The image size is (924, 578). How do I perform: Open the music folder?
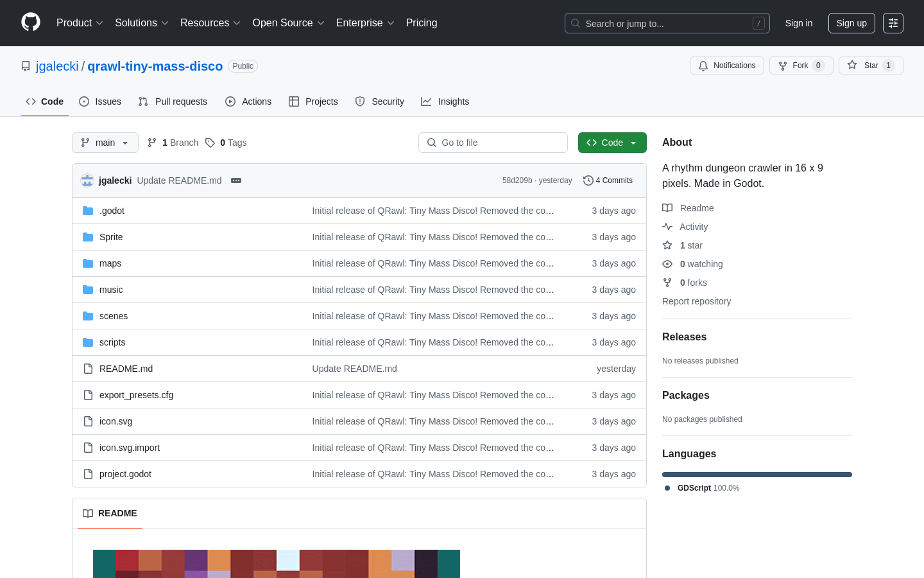(x=111, y=290)
